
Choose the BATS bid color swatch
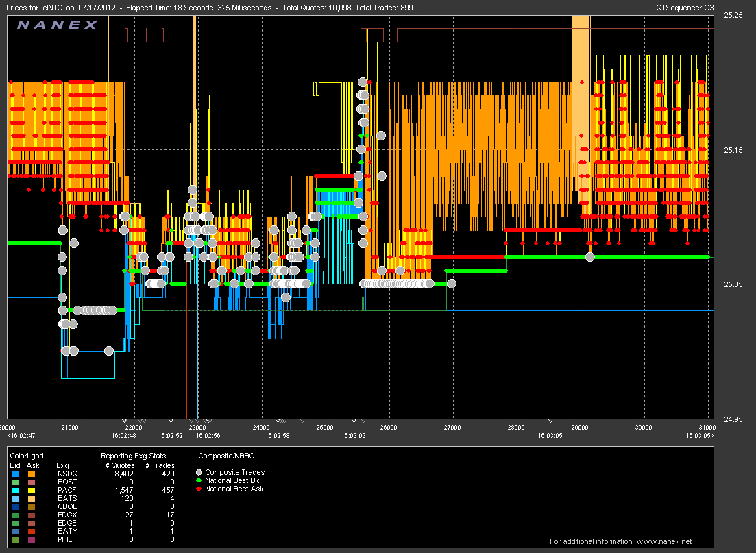click(x=15, y=498)
